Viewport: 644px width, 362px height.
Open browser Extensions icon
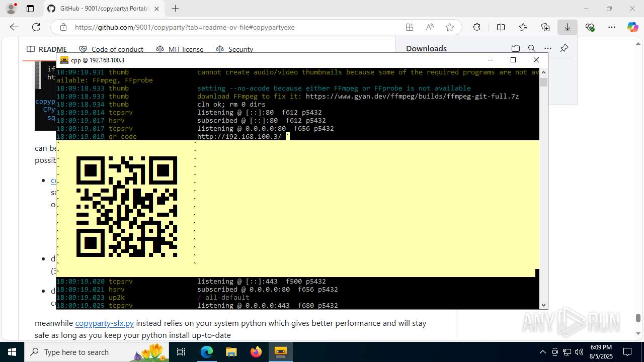point(476,27)
